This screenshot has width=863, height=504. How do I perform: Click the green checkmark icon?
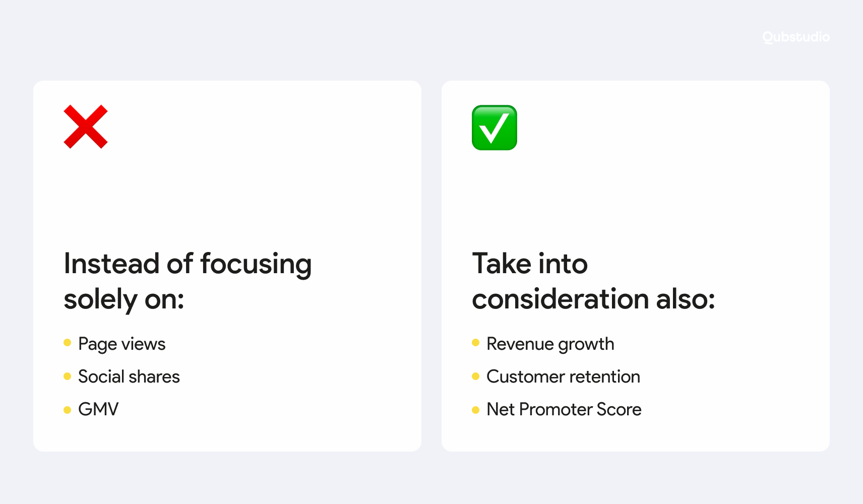pyautogui.click(x=495, y=128)
